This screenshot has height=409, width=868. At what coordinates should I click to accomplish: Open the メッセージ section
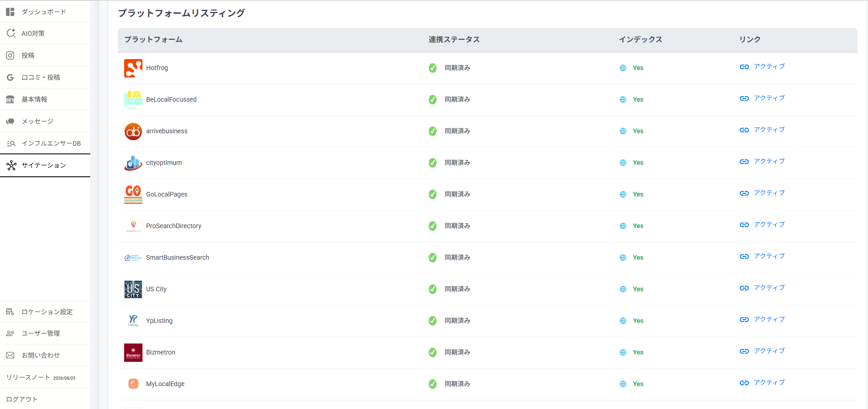(45, 121)
